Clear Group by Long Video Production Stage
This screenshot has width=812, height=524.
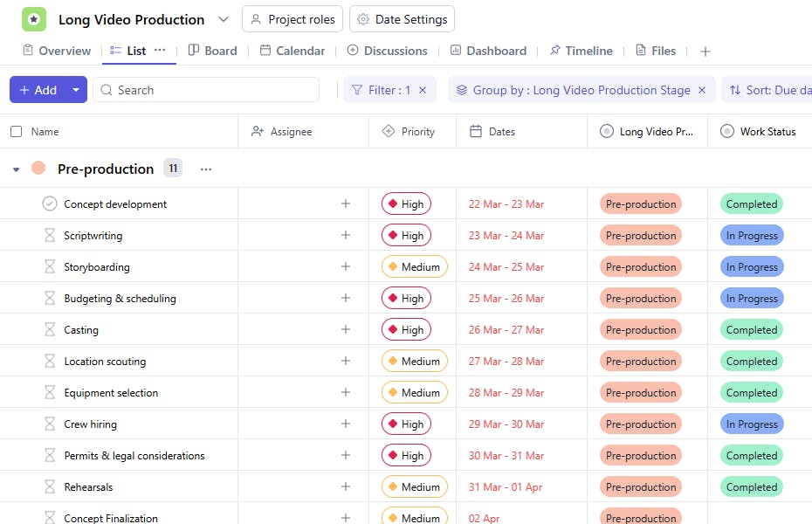click(x=701, y=90)
